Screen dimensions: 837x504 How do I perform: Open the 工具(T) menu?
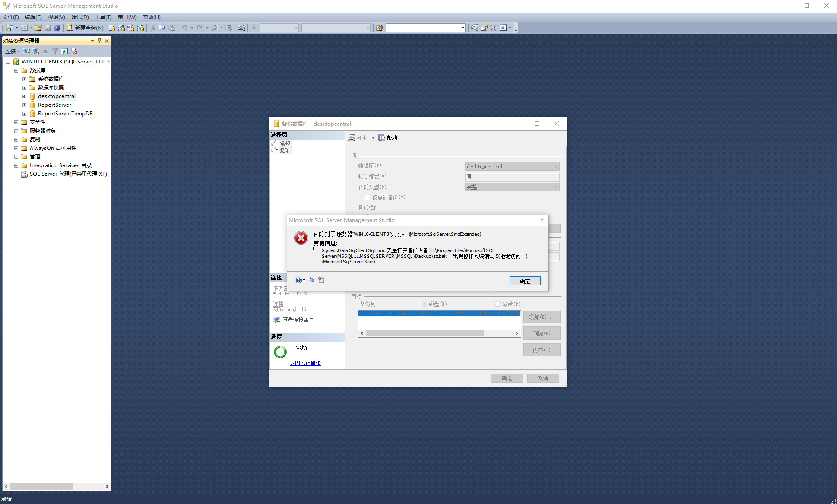point(103,17)
